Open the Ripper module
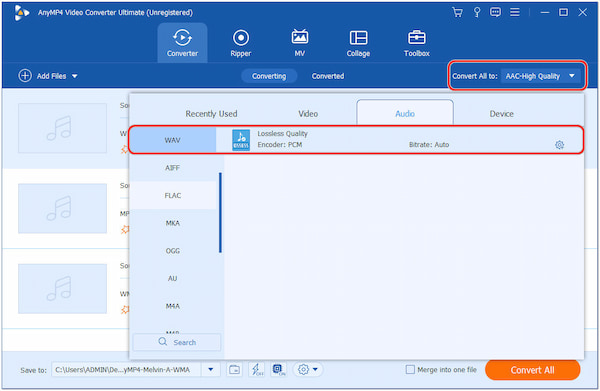 (x=241, y=43)
